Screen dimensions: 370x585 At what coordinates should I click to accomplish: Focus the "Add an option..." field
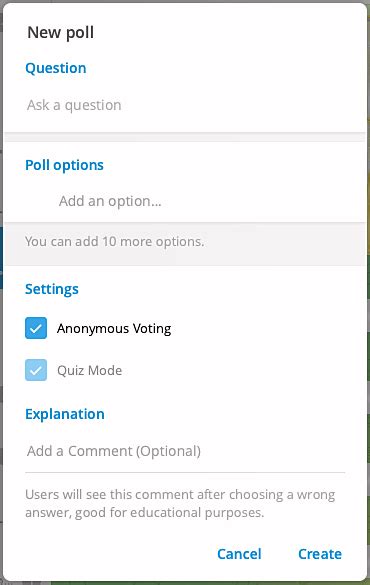(x=201, y=201)
